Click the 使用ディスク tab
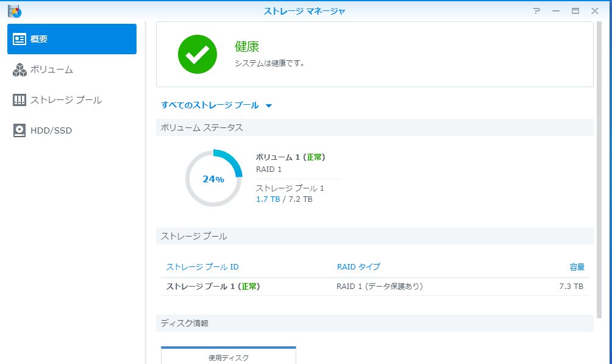This screenshot has width=612, height=364. click(229, 355)
